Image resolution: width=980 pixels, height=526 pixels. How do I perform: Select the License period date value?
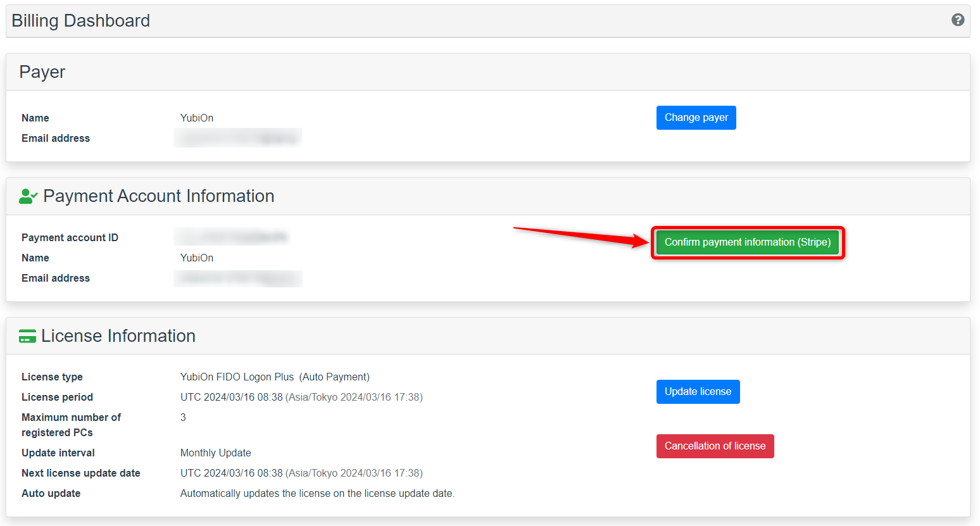coord(301,397)
